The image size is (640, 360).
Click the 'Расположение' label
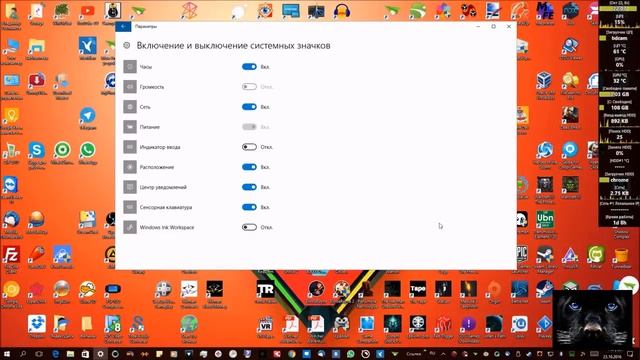point(157,167)
